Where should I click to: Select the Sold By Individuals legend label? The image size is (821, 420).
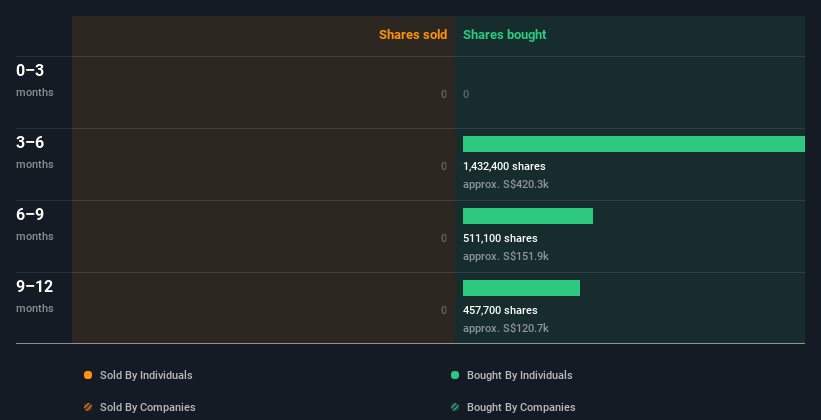click(x=146, y=375)
